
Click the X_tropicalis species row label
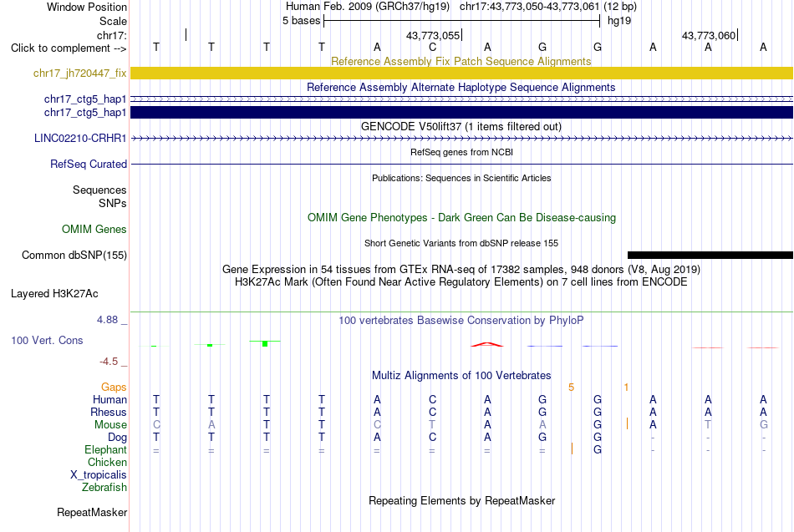(x=99, y=475)
